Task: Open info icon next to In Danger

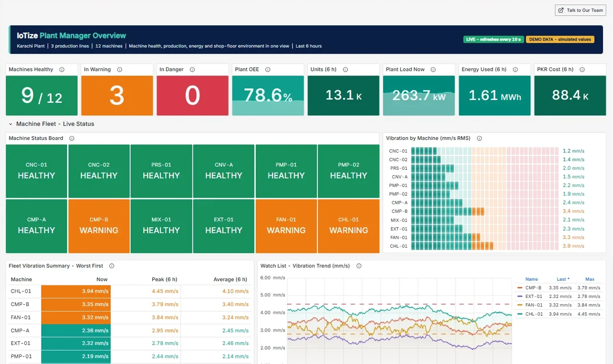Action: click(192, 69)
